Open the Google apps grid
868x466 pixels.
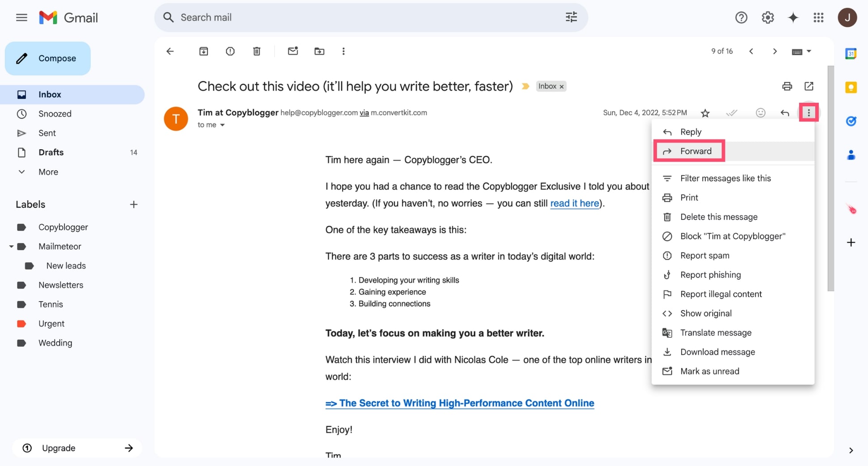(x=818, y=17)
